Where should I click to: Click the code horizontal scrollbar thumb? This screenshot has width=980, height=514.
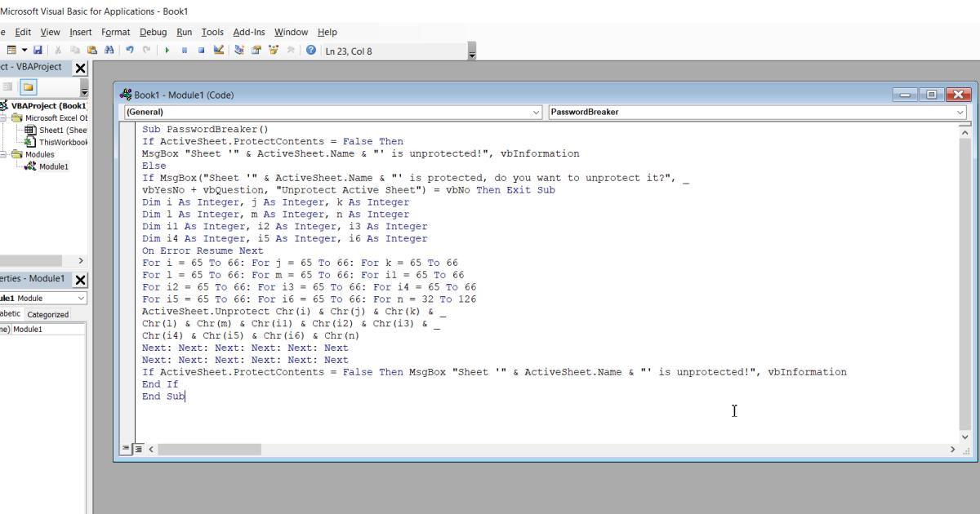click(x=209, y=450)
